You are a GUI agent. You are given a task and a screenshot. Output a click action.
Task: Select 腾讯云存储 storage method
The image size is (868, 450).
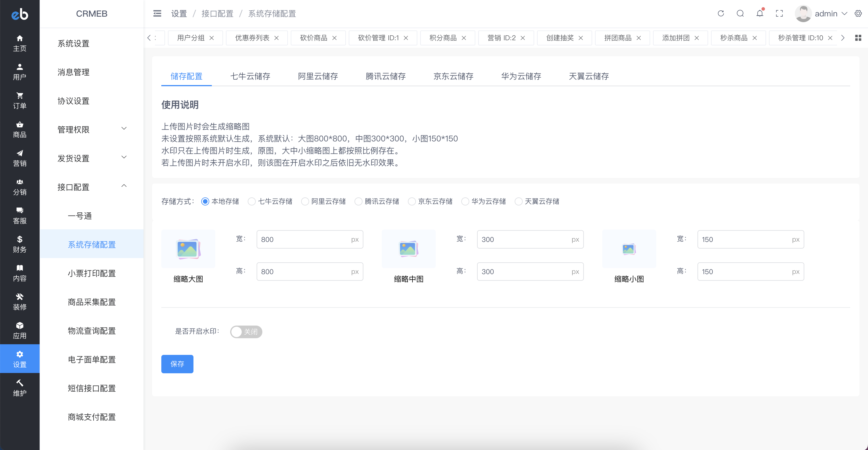tap(358, 201)
